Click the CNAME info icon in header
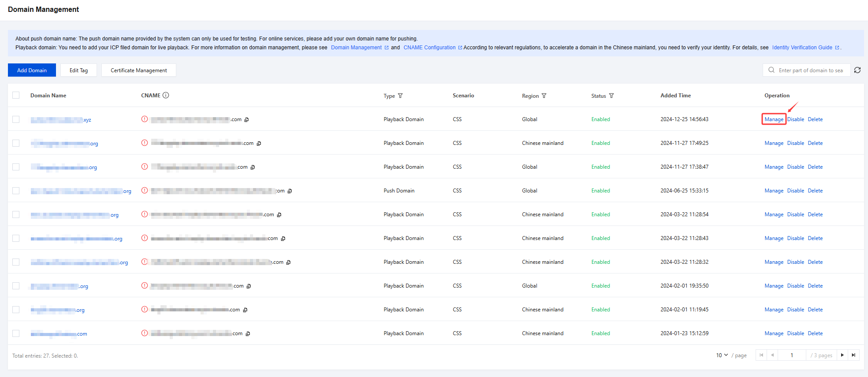Image resolution: width=868 pixels, height=377 pixels. [x=166, y=95]
